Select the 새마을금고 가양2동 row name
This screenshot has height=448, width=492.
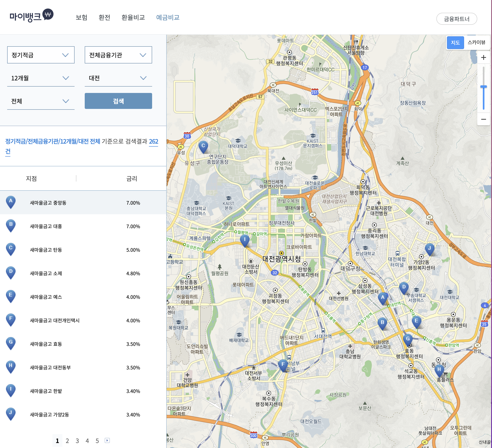click(49, 414)
